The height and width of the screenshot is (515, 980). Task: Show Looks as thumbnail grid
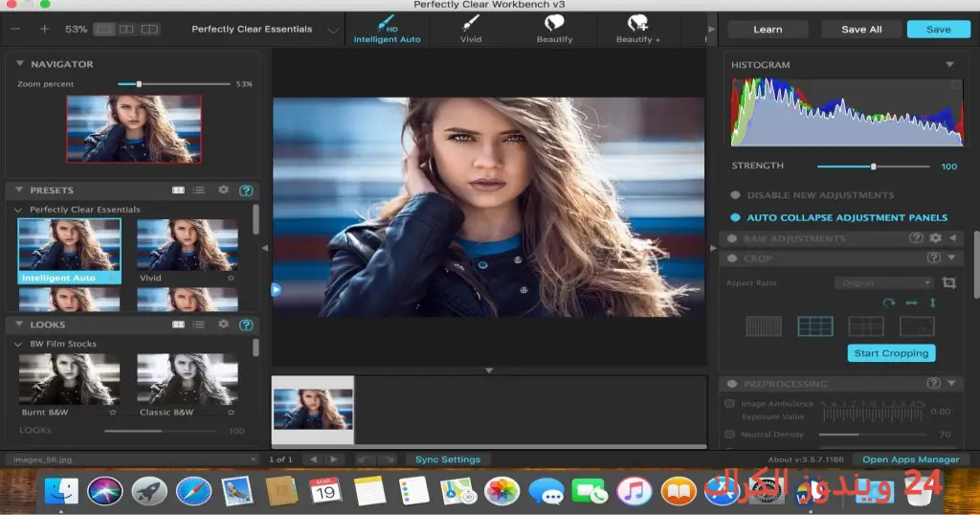pyautogui.click(x=178, y=325)
